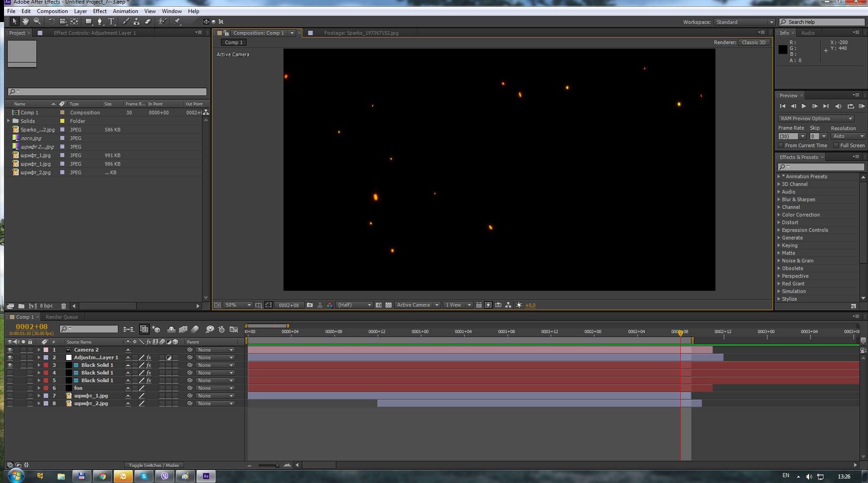Show the шрифт_1.jpg layer
Viewport: 868px width, 483px height.
[x=10, y=396]
